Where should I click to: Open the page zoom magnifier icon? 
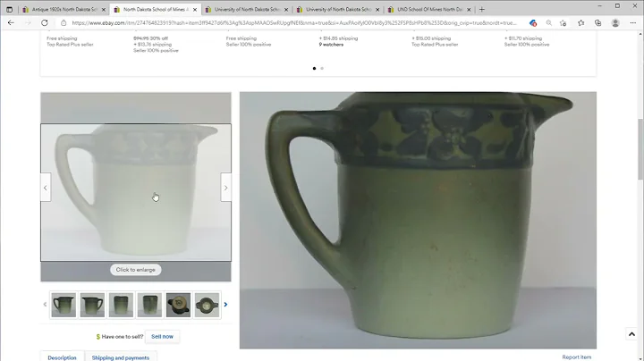(x=548, y=23)
